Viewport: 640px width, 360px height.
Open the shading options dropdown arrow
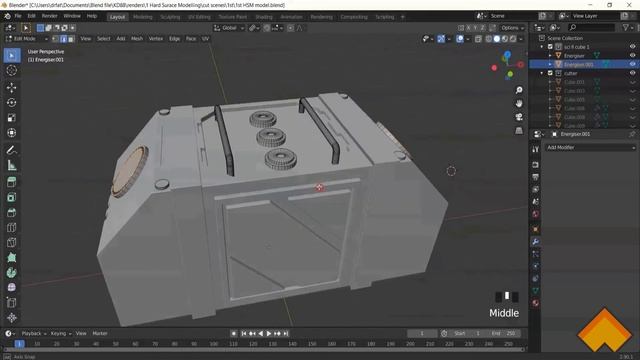tap(521, 39)
